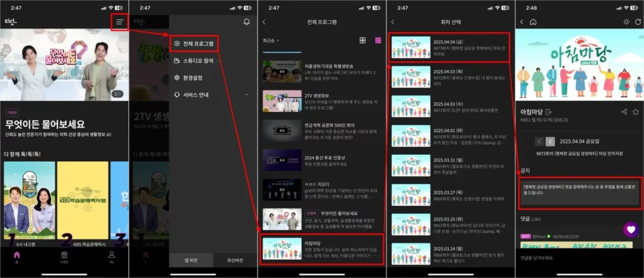The image size is (644, 278).
Task: Open the 2024 총선 투표 인증샷 program
Action: [322, 160]
